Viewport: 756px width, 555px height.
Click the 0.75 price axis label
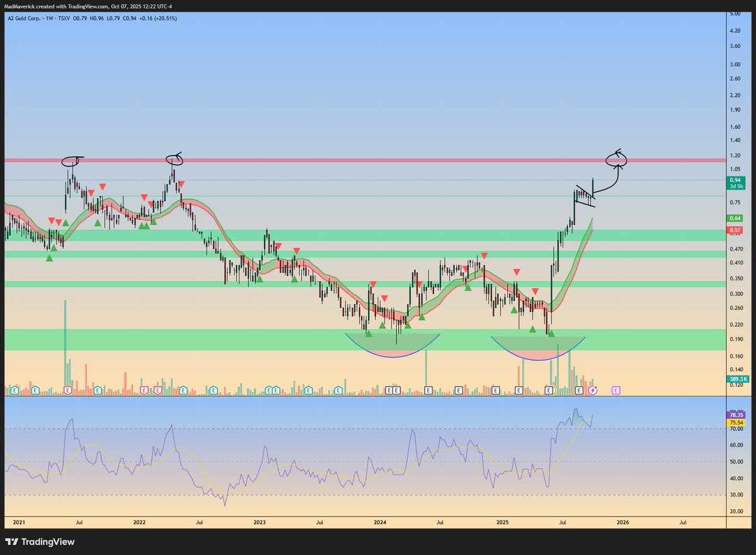735,202
